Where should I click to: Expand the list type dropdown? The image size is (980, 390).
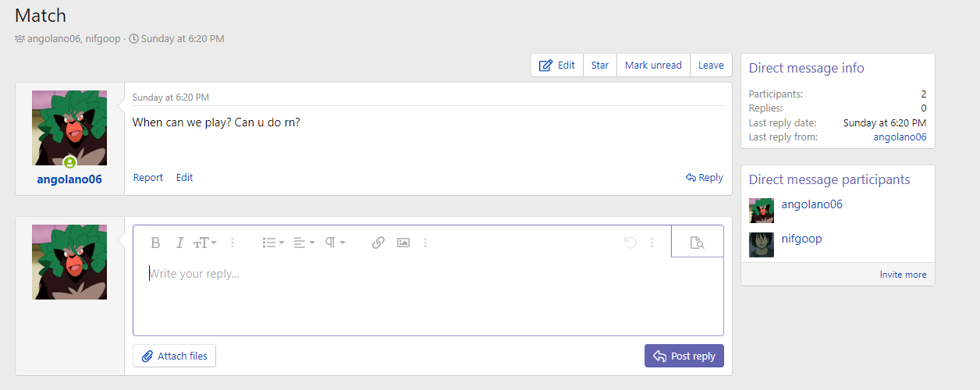coord(273,243)
